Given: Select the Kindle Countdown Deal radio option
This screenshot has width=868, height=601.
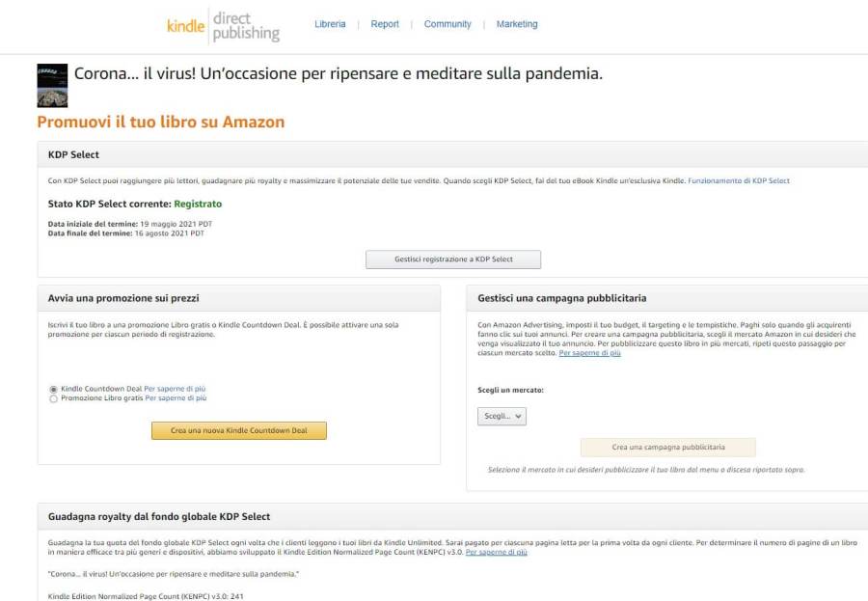Looking at the screenshot, I should pyautogui.click(x=54, y=389).
